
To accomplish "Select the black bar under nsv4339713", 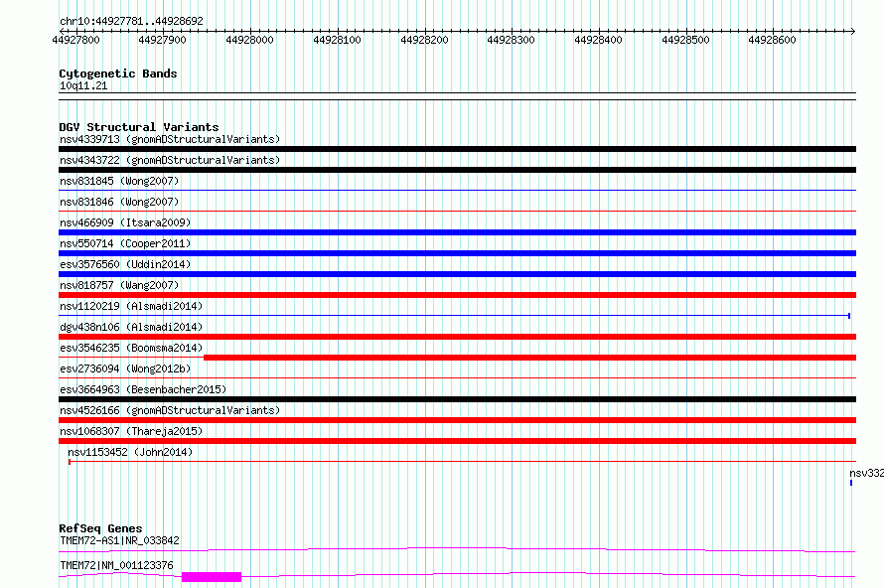I will pos(457,149).
